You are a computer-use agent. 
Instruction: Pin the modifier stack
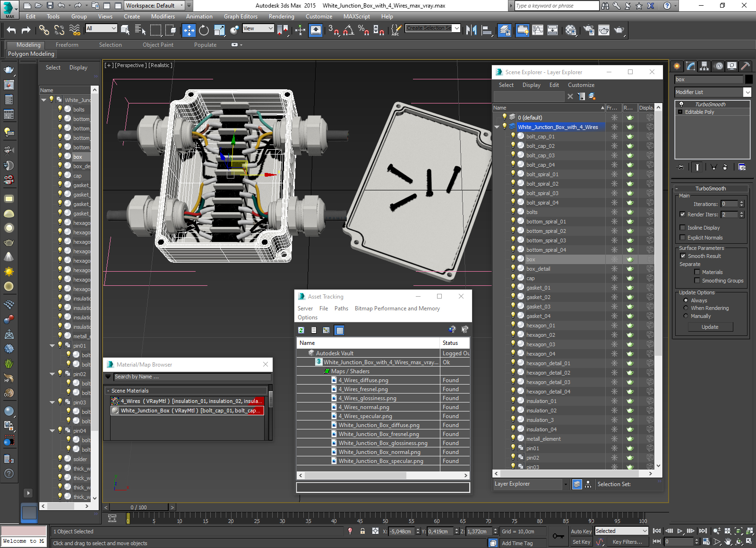coord(680,167)
